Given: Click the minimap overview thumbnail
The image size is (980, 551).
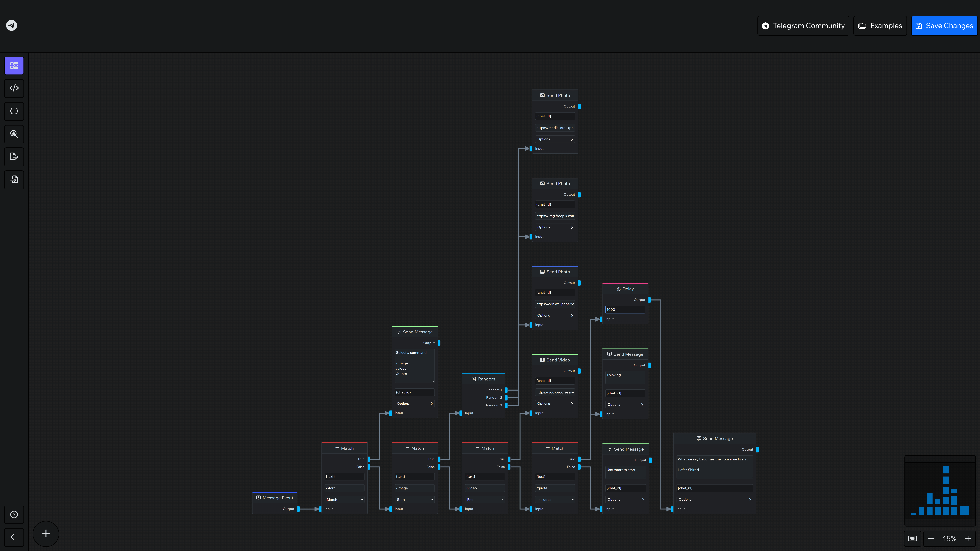Looking at the screenshot, I should (x=940, y=491).
